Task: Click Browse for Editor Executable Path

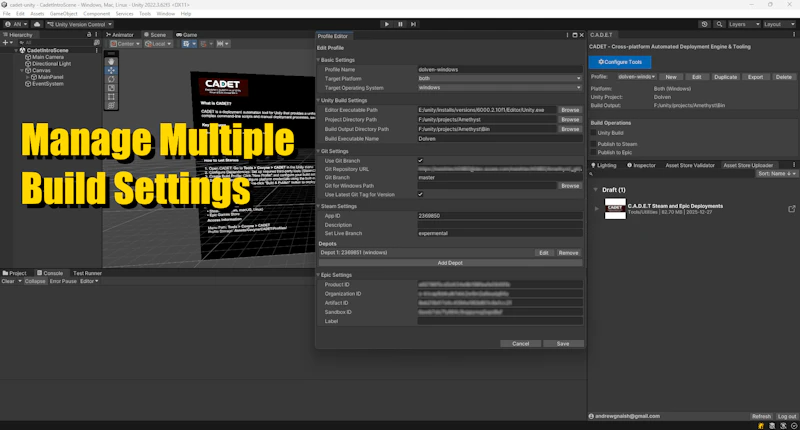Action: pos(570,110)
